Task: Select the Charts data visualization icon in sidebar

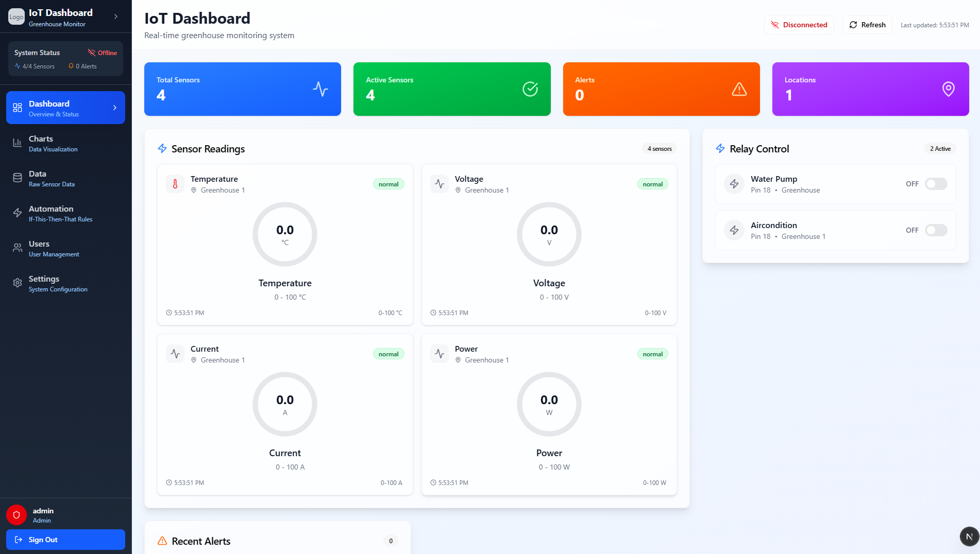Action: point(17,143)
